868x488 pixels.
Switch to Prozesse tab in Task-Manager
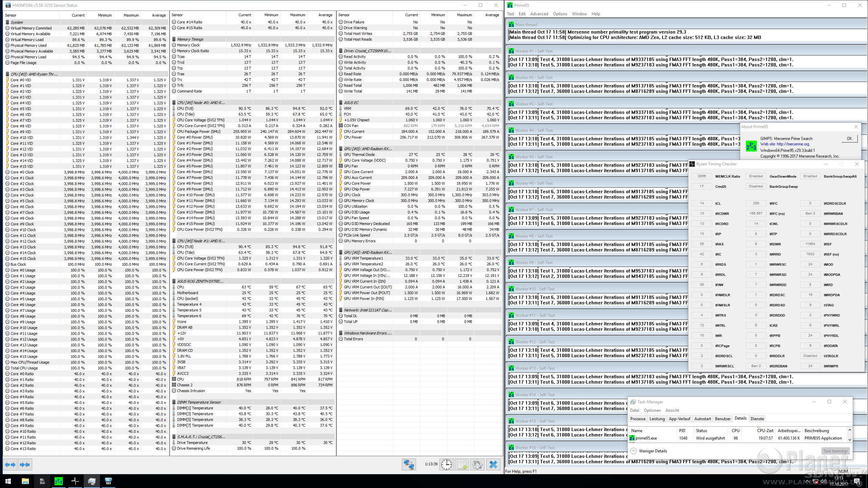[638, 419]
